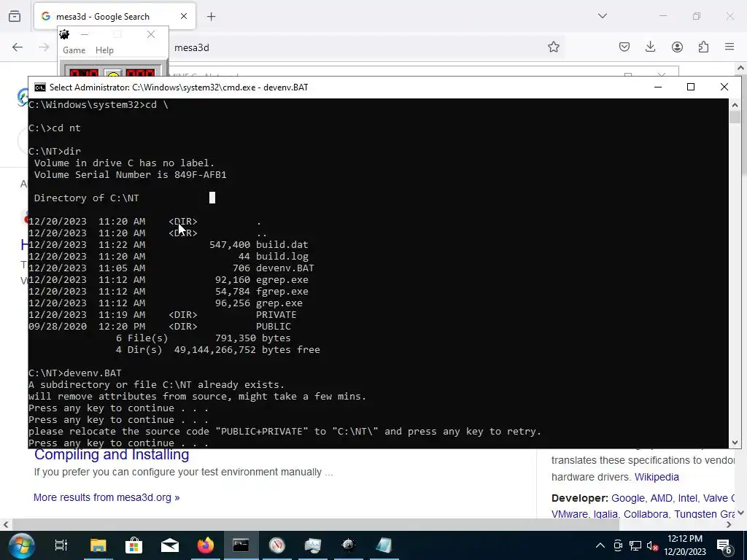Open the system monitor taskbar icon
Image resolution: width=747 pixels, height=560 pixels.
pos(312,545)
